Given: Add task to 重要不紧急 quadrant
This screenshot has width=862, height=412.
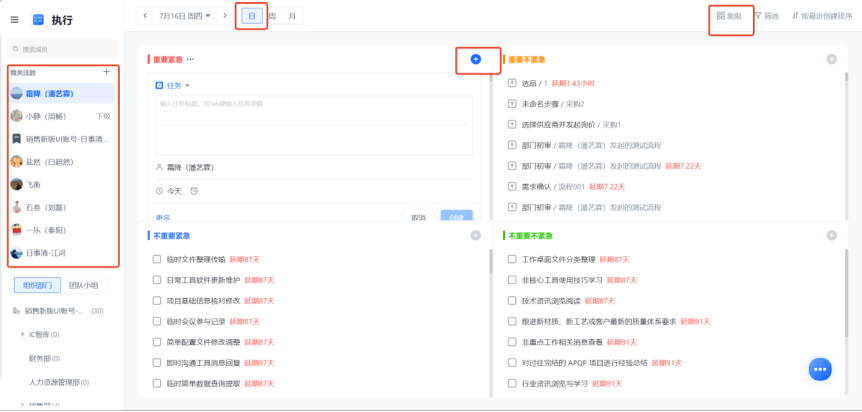Looking at the screenshot, I should 831,59.
